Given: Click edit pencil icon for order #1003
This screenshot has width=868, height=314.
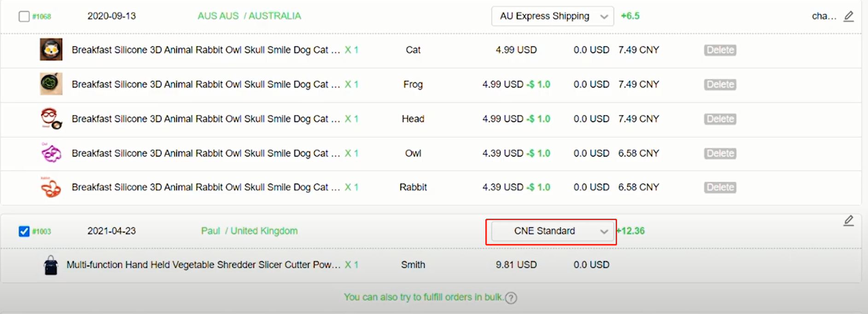Looking at the screenshot, I should [848, 221].
